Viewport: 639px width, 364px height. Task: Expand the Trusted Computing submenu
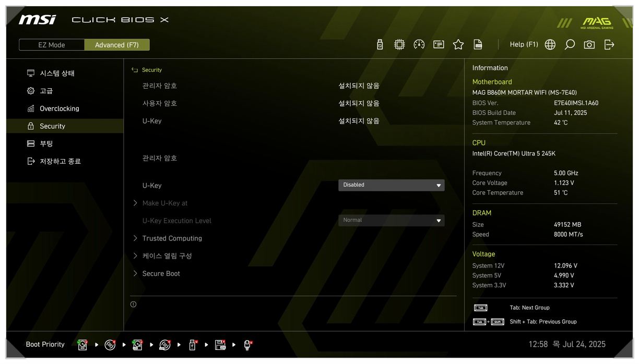(172, 238)
